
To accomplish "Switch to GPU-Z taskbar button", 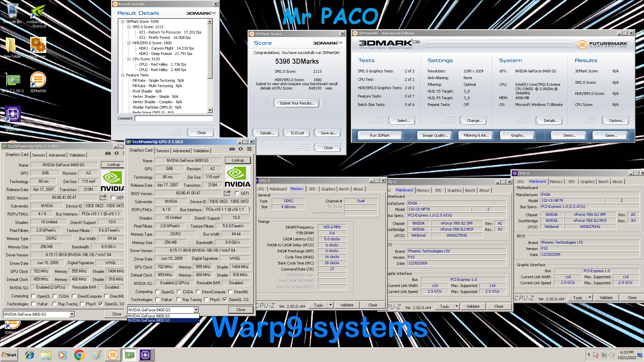I will [129, 355].
